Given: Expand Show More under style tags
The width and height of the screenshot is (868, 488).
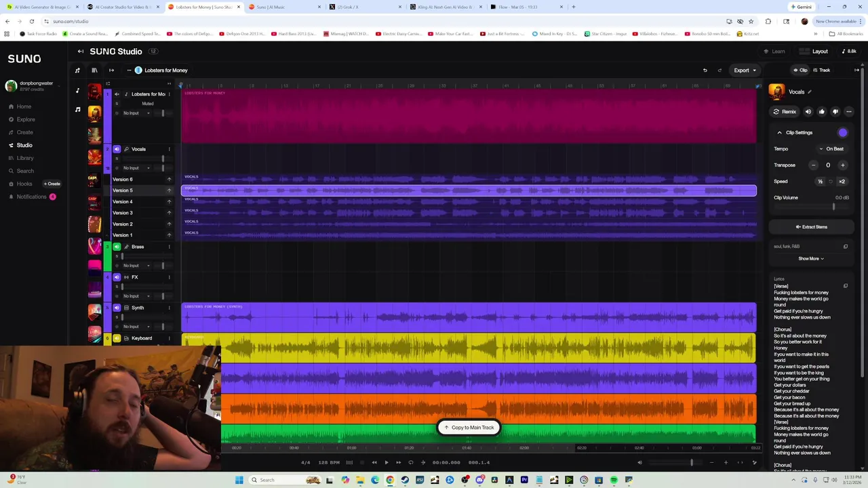Looking at the screenshot, I should pyautogui.click(x=811, y=258).
